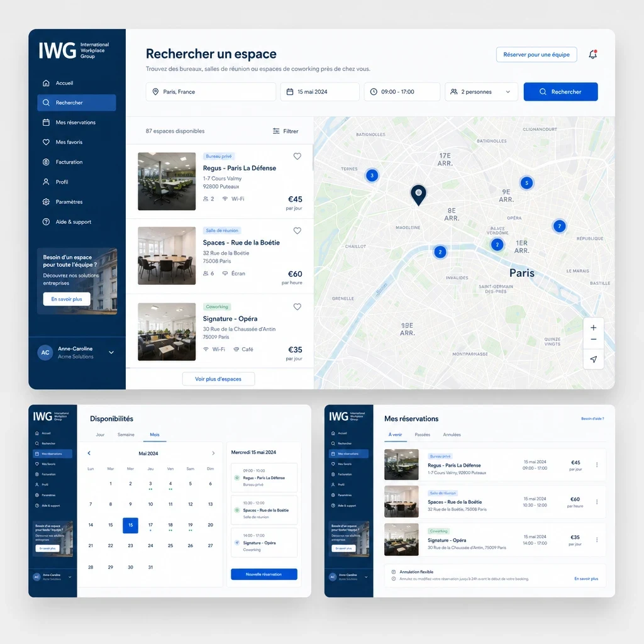
Task: Click map cluster marker 5 near 9e arr.
Action: [526, 183]
